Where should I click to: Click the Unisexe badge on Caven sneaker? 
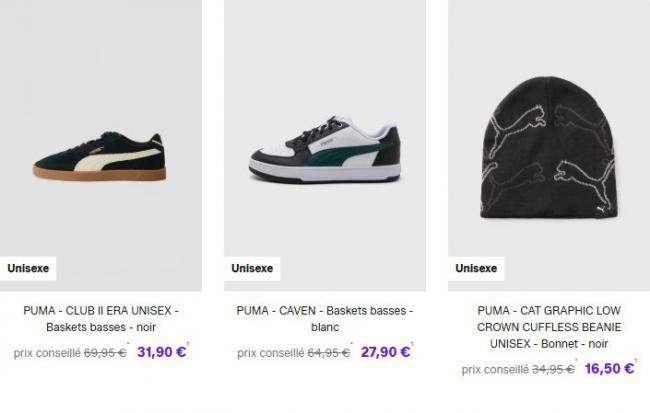[252, 268]
